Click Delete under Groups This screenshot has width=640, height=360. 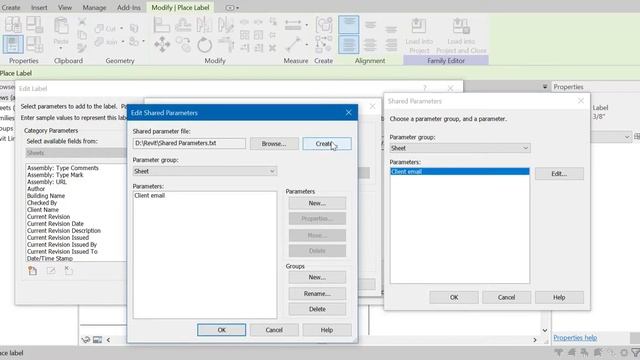317,309
